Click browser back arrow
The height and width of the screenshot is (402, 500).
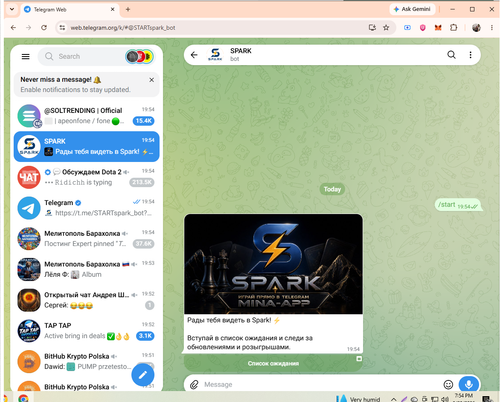13,28
